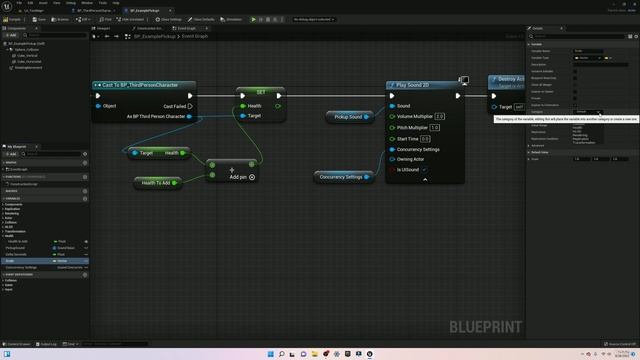Navigate back in graph history
The height and width of the screenshot is (360, 640).
point(107,36)
